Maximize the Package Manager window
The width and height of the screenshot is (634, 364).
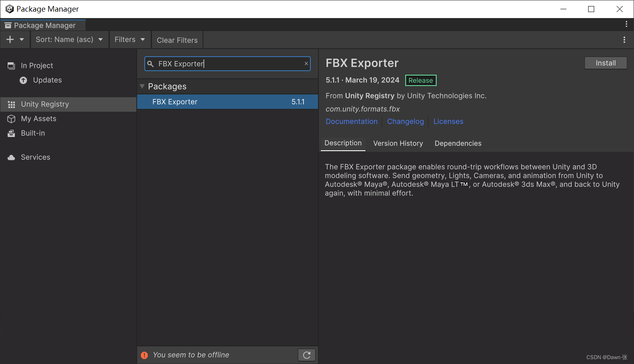coord(591,9)
